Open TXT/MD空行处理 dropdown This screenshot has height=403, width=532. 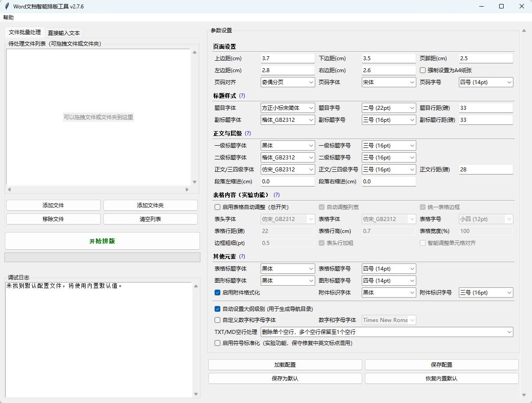click(387, 332)
